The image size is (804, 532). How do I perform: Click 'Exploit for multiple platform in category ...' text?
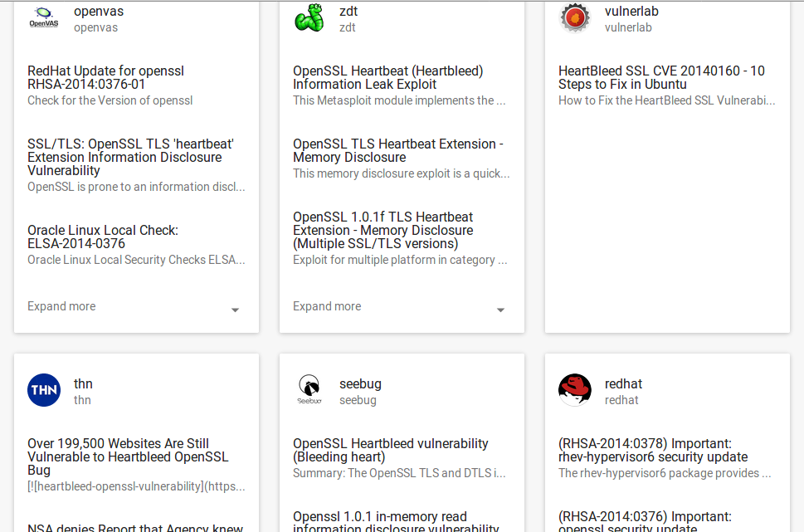pos(400,260)
